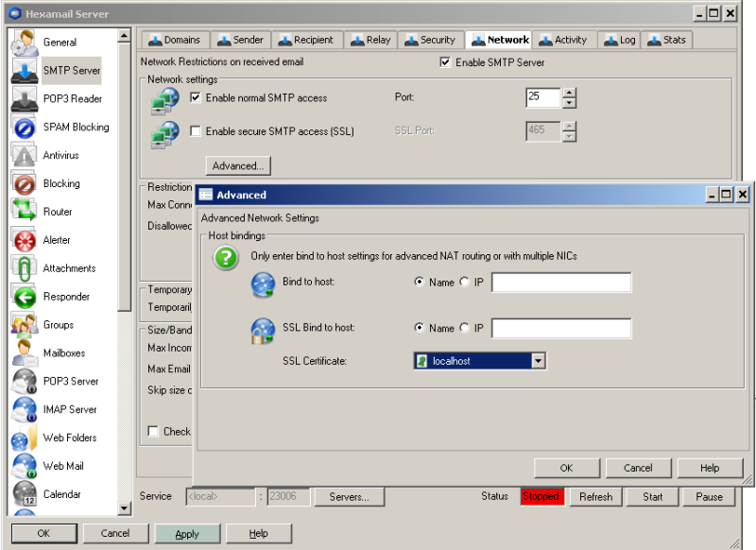Open the Router section icon
Viewport: 756px width, 550px height.
(26, 213)
